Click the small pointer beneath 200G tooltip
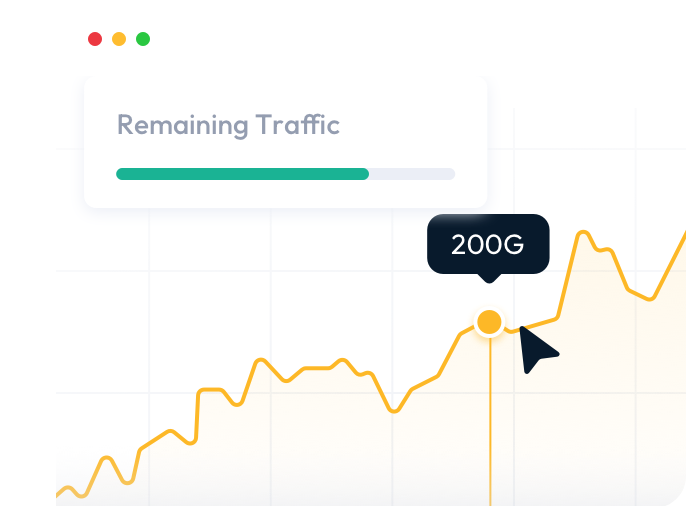 [x=488, y=278]
